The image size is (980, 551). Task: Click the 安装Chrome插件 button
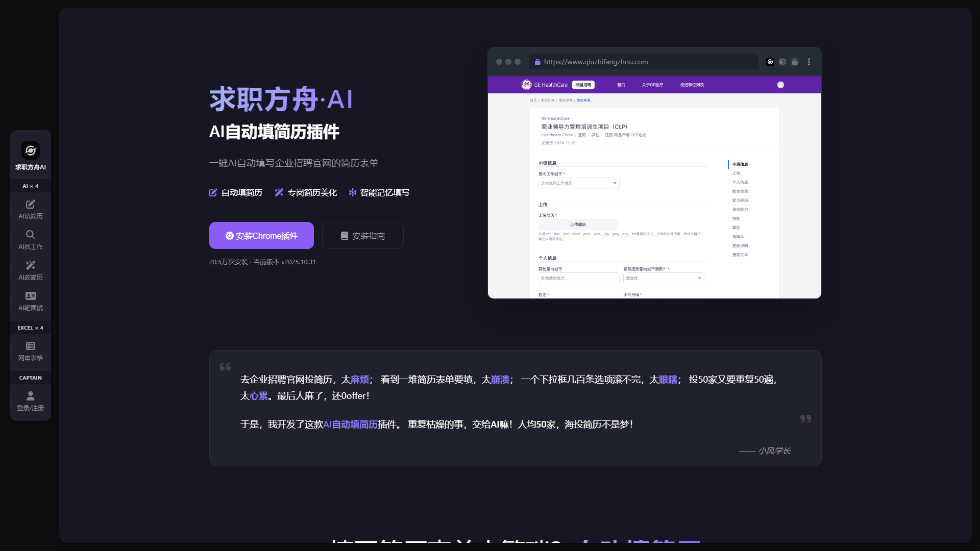261,236
